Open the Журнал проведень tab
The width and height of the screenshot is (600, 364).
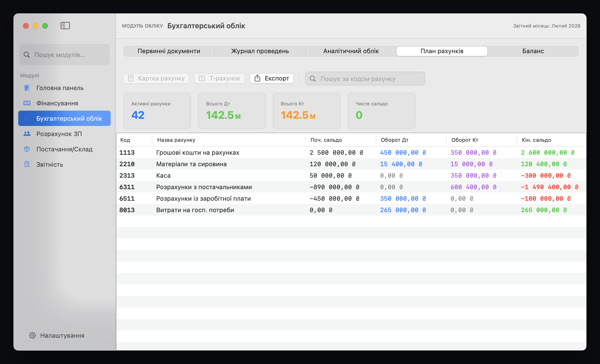(x=260, y=51)
